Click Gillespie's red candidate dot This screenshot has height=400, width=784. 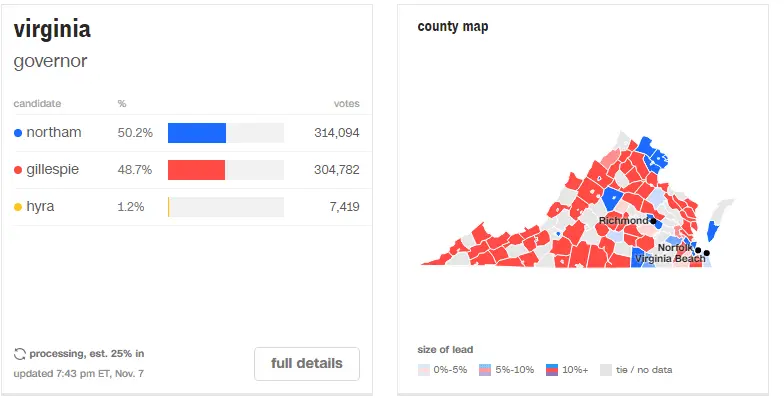click(x=18, y=170)
